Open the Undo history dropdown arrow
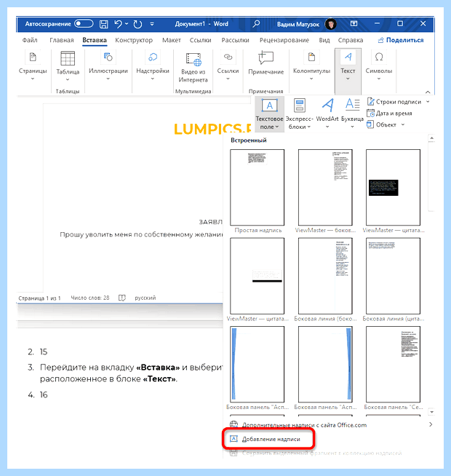The width and height of the screenshot is (451, 476). coord(127,24)
